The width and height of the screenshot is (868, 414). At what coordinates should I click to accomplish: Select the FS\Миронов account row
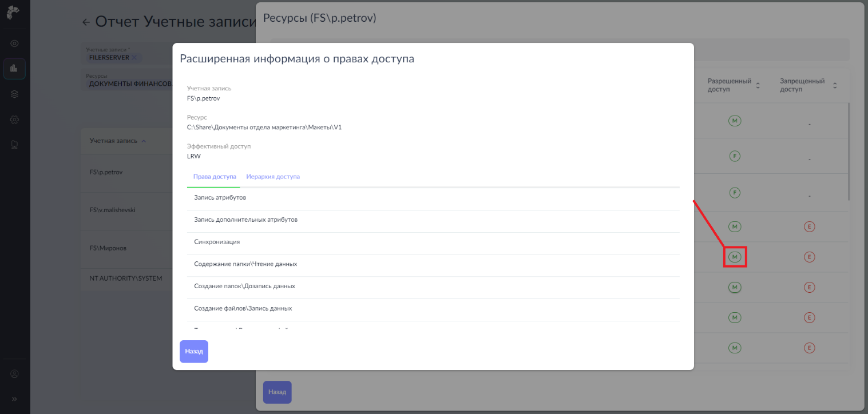coord(127,249)
